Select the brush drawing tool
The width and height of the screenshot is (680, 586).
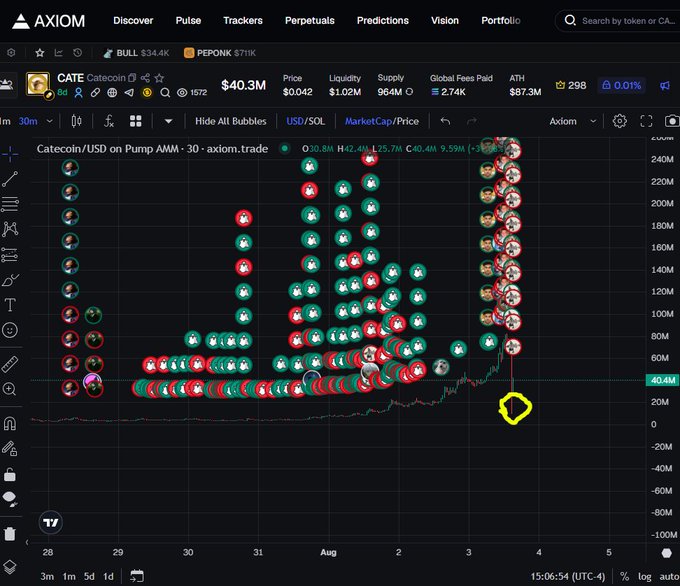[x=10, y=280]
